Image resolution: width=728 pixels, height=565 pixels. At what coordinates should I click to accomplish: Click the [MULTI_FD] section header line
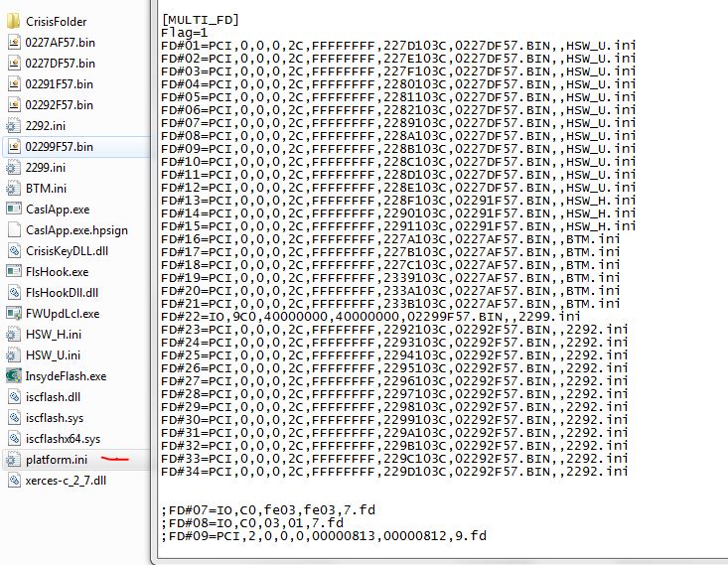click(x=200, y=20)
